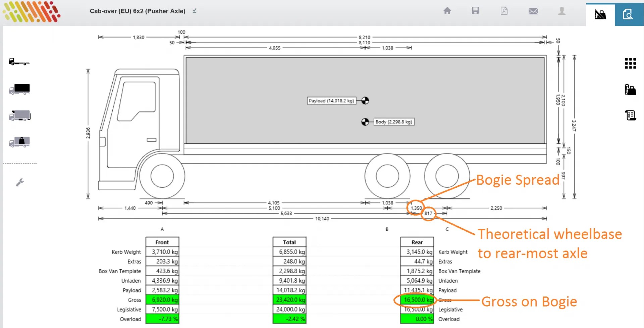Select the chassis-only truck icon in sidebar
This screenshot has width=644, height=328.
19,62
